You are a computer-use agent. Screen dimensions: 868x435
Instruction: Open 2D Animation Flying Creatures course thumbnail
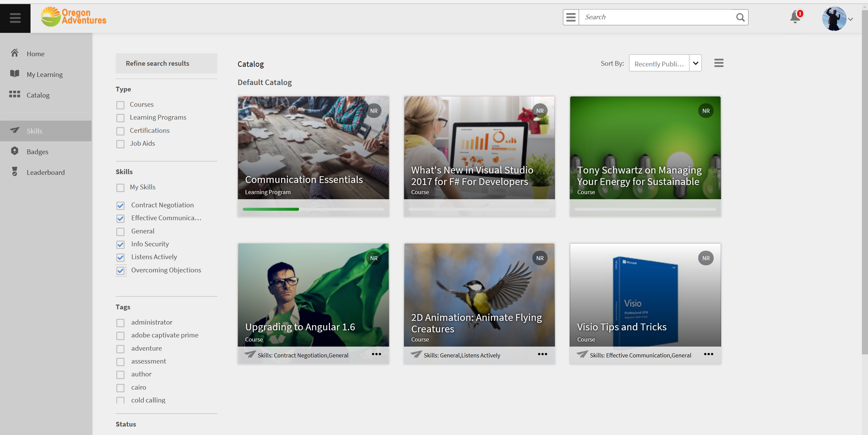(479, 295)
